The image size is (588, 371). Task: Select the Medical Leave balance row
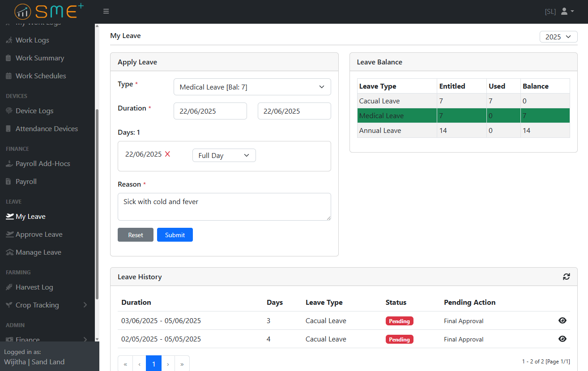464,115
